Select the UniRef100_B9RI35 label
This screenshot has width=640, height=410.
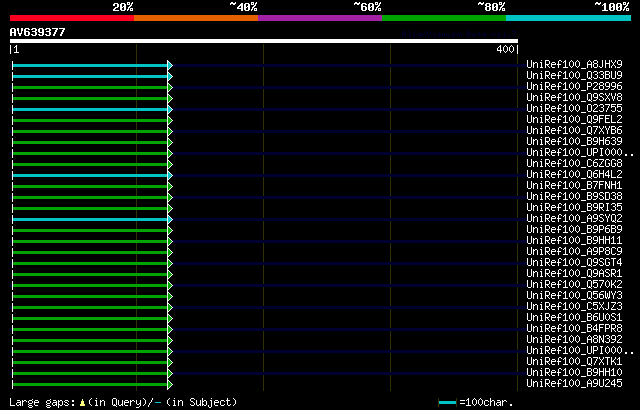[574, 208]
